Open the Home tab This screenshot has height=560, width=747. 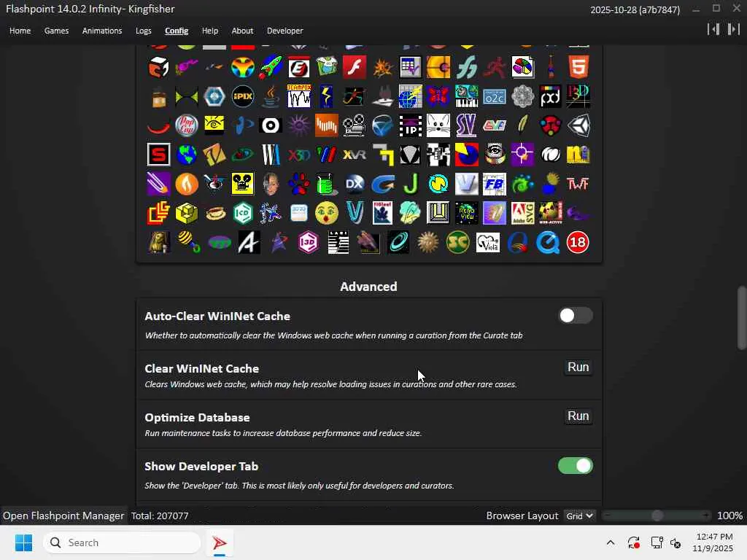pyautogui.click(x=20, y=31)
